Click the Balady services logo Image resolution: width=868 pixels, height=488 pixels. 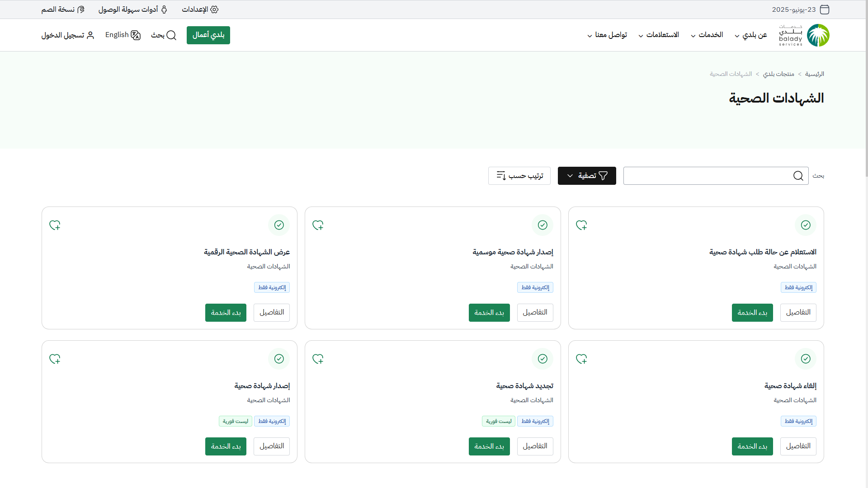point(804,35)
